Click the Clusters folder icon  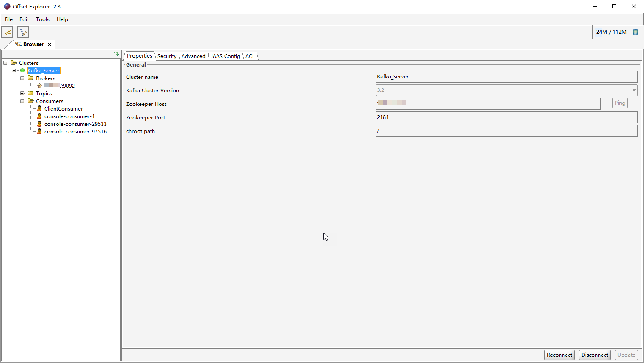[x=14, y=63]
